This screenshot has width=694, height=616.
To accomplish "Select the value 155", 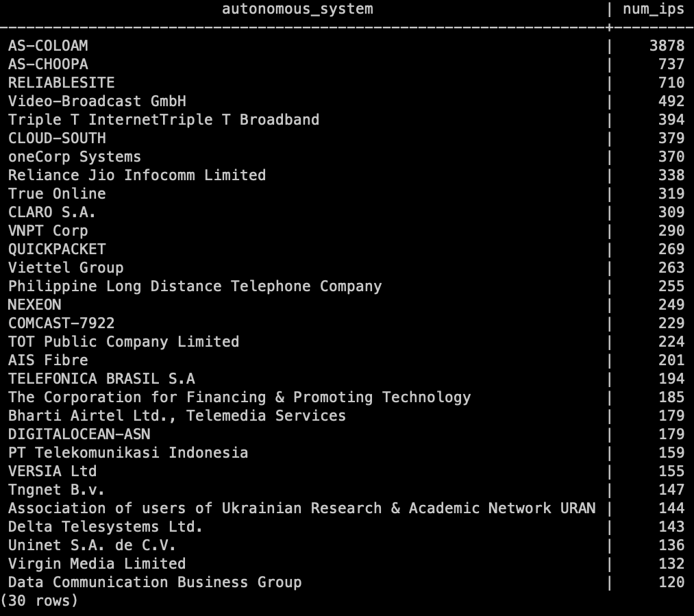I will (671, 471).
